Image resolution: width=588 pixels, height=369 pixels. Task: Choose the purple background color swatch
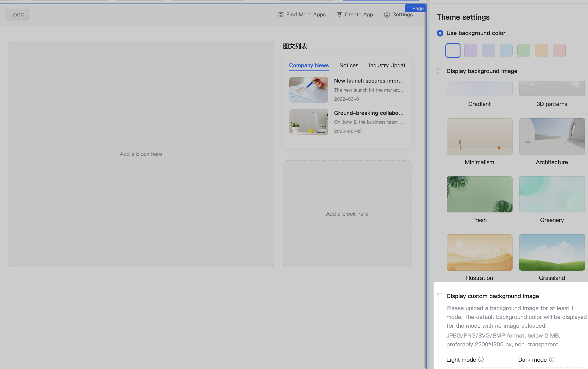click(x=470, y=50)
